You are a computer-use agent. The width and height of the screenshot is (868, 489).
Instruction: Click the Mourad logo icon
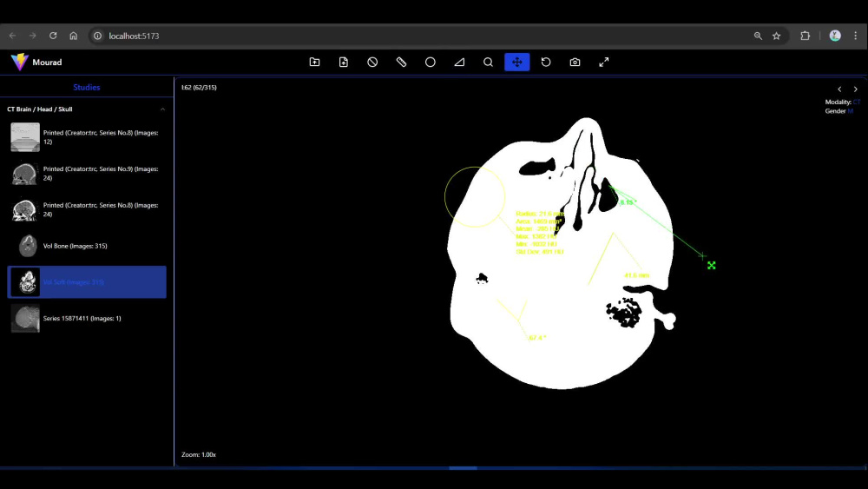[x=19, y=62]
